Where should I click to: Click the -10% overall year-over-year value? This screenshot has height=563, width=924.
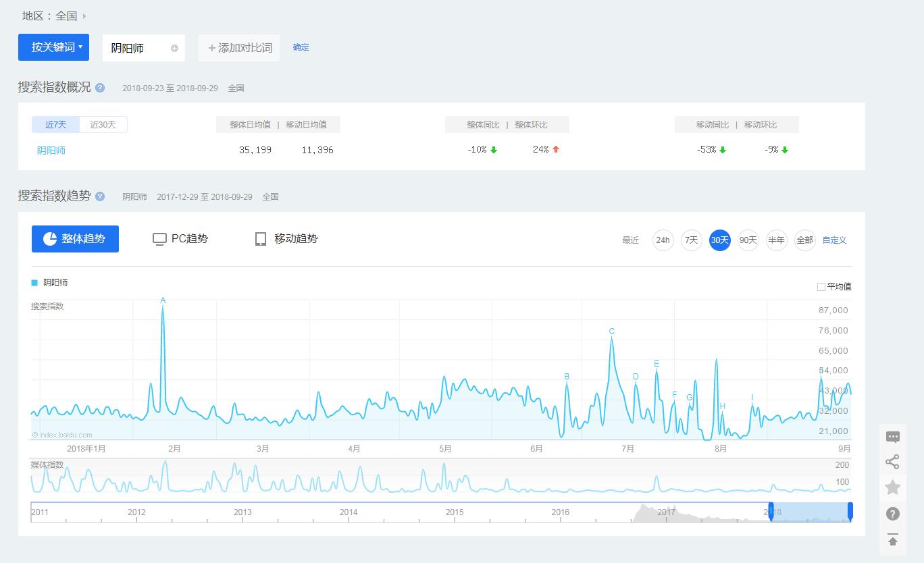[477, 150]
